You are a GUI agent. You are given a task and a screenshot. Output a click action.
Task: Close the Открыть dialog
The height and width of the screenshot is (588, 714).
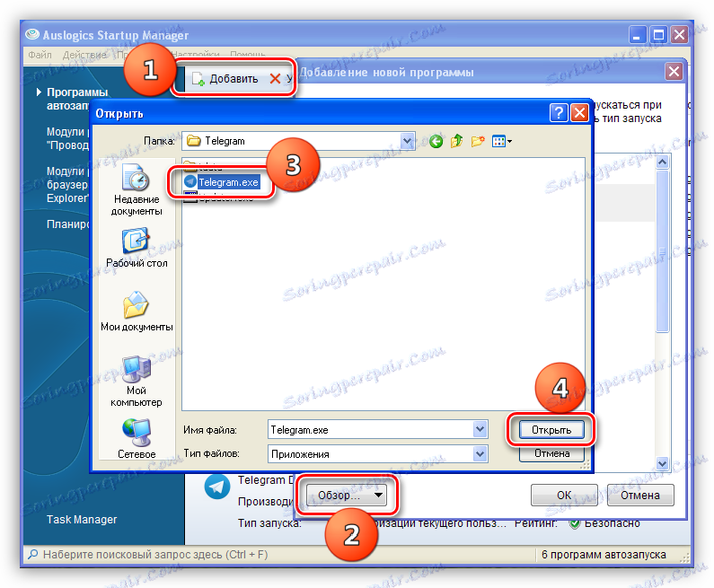(x=579, y=112)
